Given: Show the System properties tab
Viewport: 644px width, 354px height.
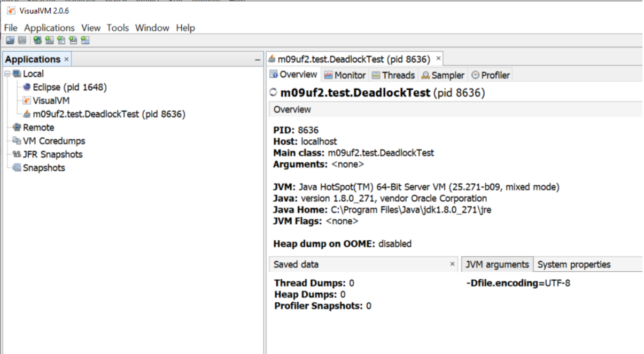Looking at the screenshot, I should coord(573,264).
